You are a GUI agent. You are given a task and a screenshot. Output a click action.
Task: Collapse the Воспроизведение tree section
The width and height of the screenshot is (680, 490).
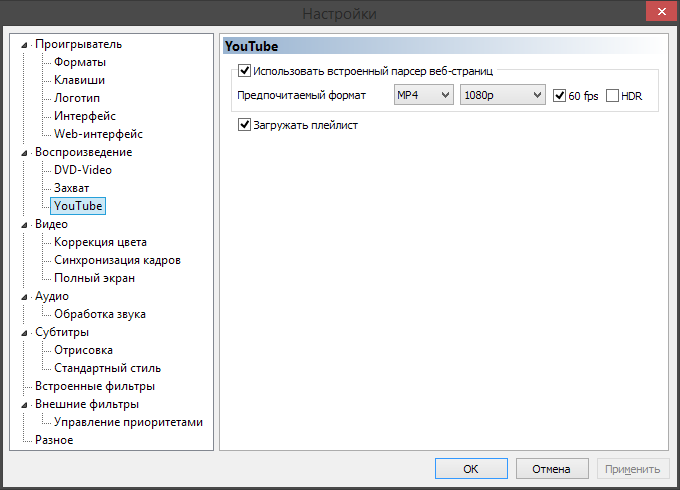pyautogui.click(x=23, y=152)
